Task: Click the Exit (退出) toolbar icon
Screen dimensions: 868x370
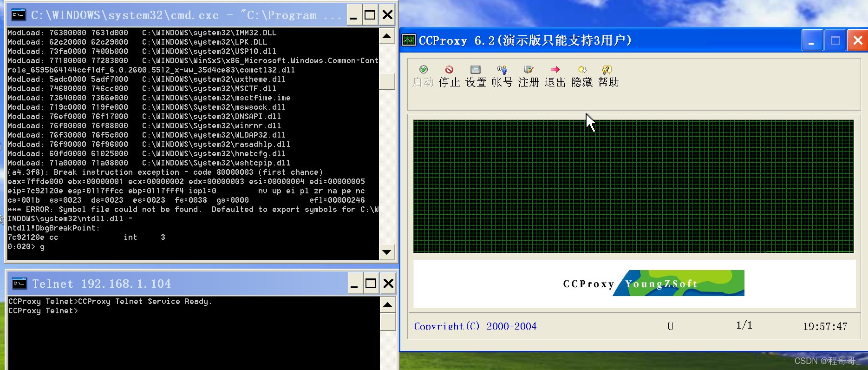Action: pos(555,76)
